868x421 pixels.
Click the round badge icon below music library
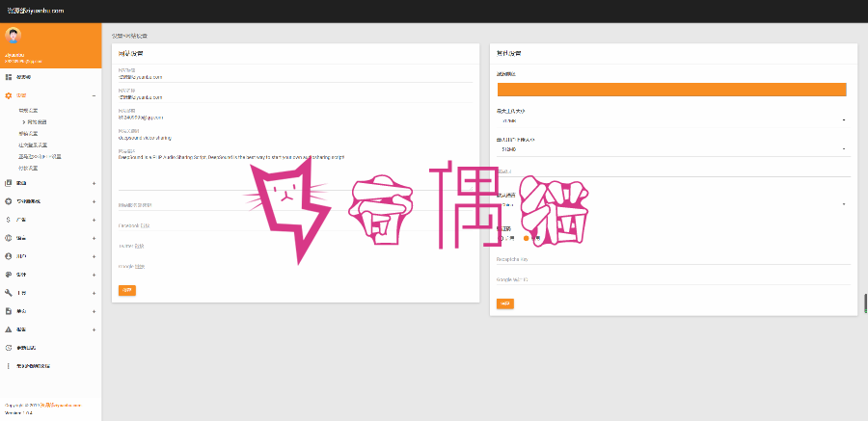tap(9, 201)
